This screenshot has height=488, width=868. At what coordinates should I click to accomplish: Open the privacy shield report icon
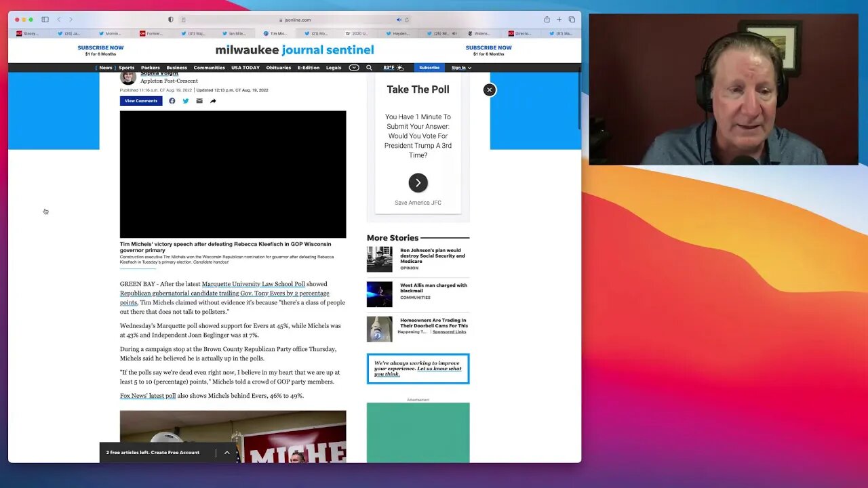[x=170, y=20]
